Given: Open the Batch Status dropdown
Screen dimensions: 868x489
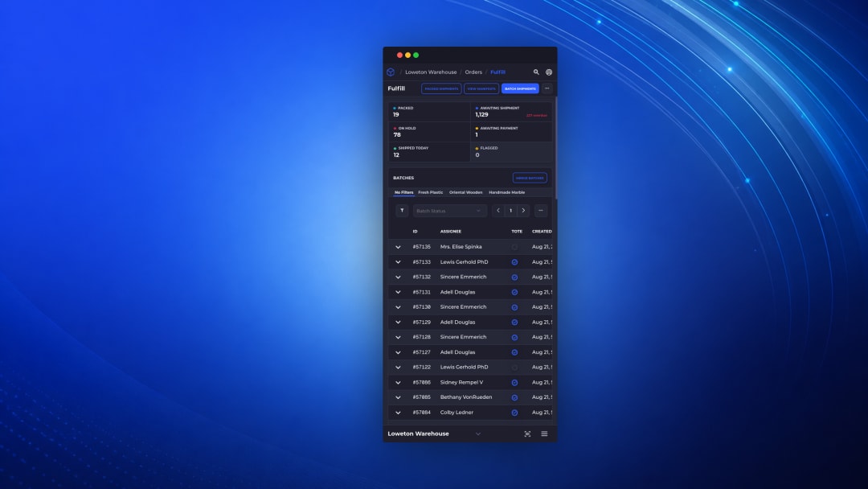Looking at the screenshot, I should click(449, 211).
